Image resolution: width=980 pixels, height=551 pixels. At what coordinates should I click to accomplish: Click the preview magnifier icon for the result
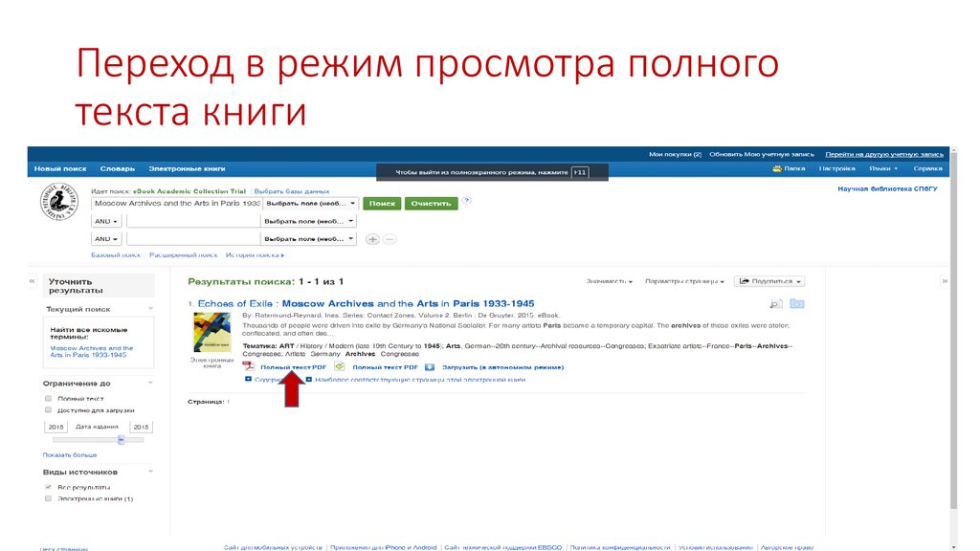pyautogui.click(x=775, y=303)
